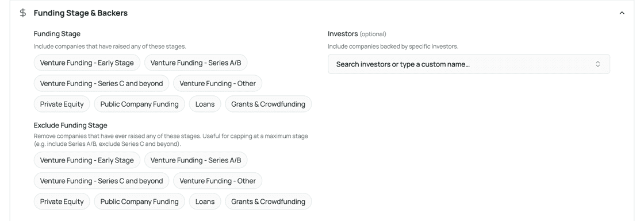Exclude Grants & Crowdfunding stage

(x=268, y=201)
